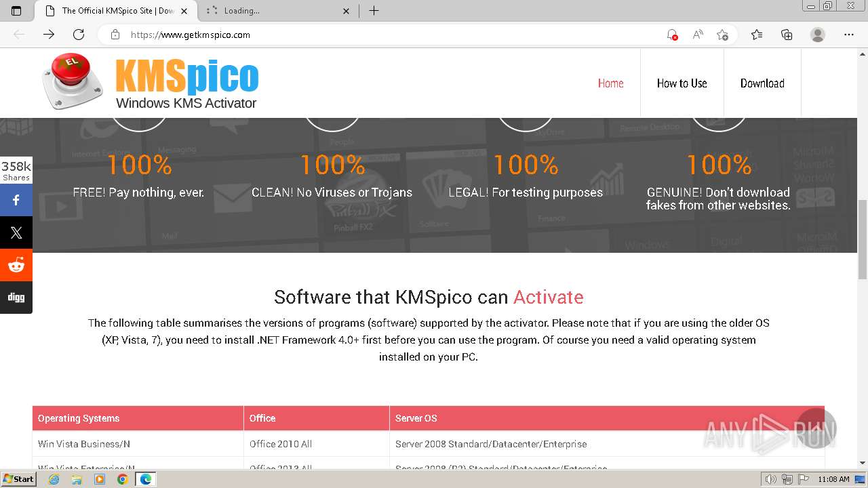This screenshot has width=868, height=488.
Task: Open the Edge tab actions menu icon
Action: [16, 11]
